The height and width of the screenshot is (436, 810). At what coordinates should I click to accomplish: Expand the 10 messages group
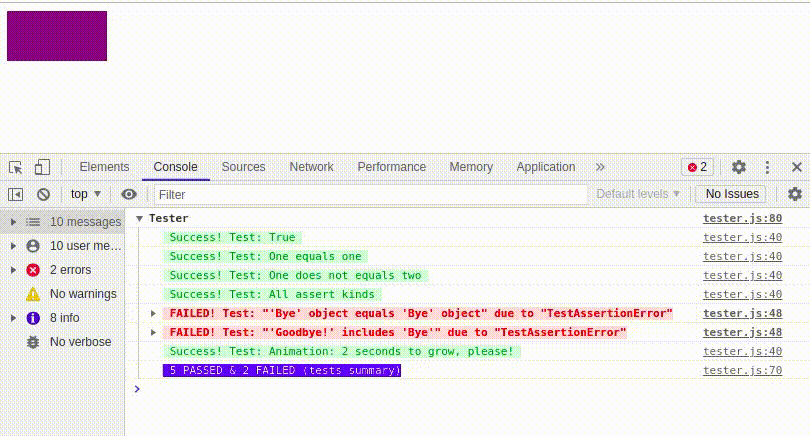[13, 222]
